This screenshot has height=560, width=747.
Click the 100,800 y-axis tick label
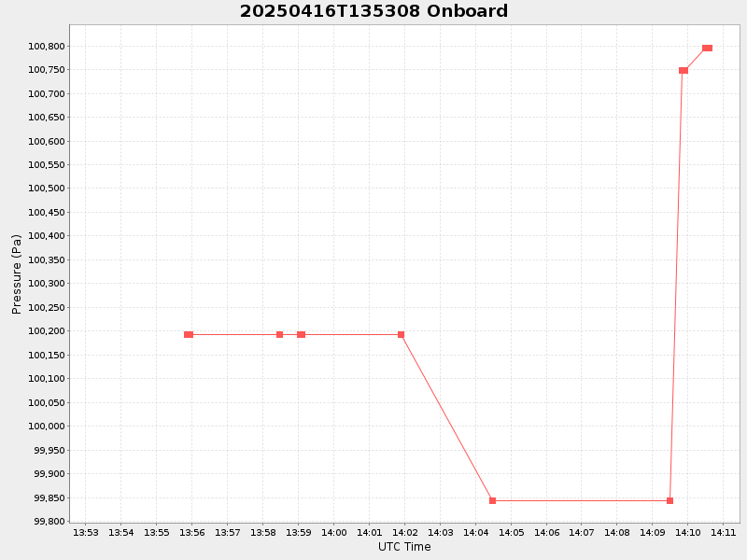click(46, 46)
